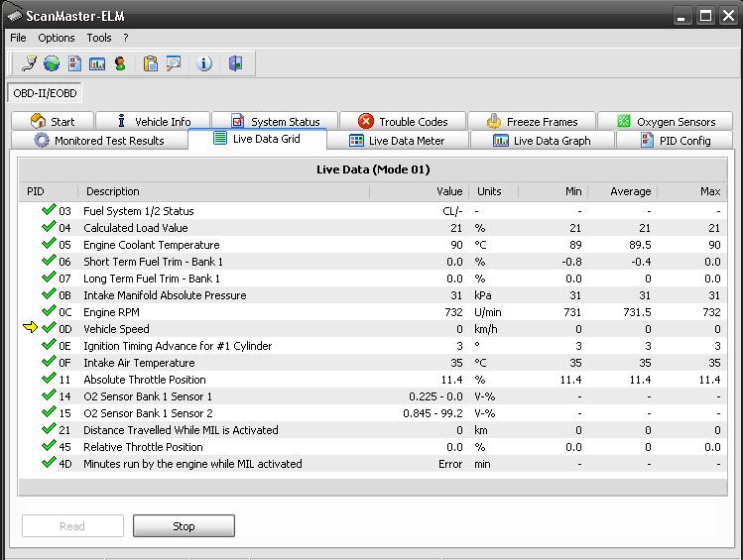Select the Intake Air Temperature row

[x=373, y=363]
